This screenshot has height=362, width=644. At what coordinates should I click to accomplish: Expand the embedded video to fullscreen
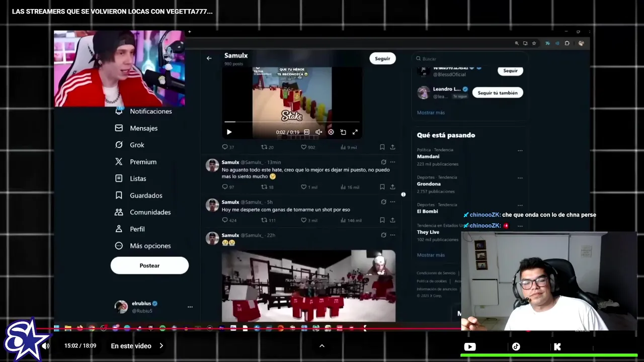pyautogui.click(x=355, y=132)
